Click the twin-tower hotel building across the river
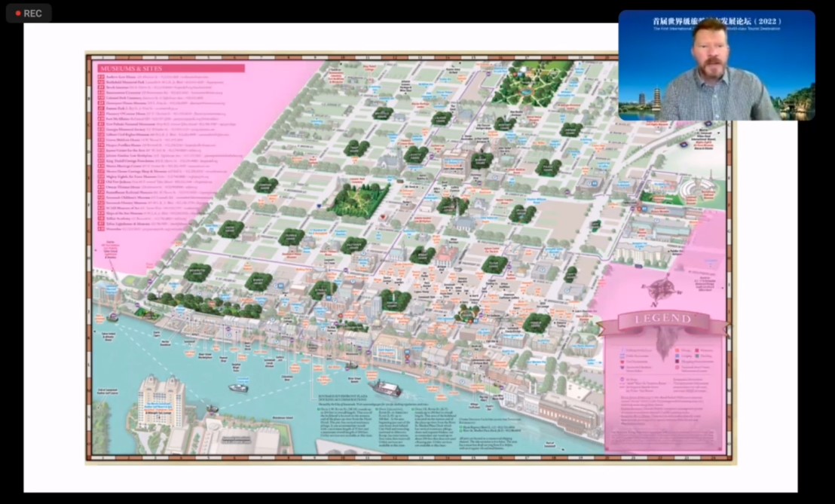The height and width of the screenshot is (504, 835). [x=160, y=399]
